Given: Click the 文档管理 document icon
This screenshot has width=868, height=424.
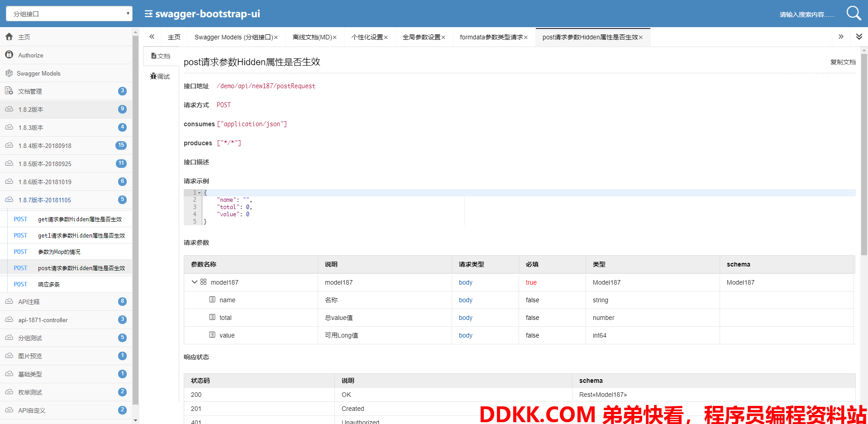Looking at the screenshot, I should coord(9,91).
